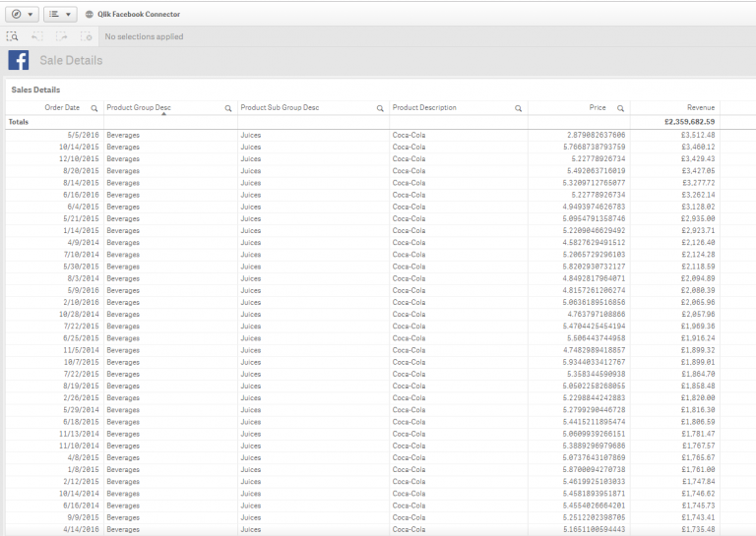Select order date 11/5/2014
Viewport: 756px width, 536px height.
pyautogui.click(x=81, y=350)
